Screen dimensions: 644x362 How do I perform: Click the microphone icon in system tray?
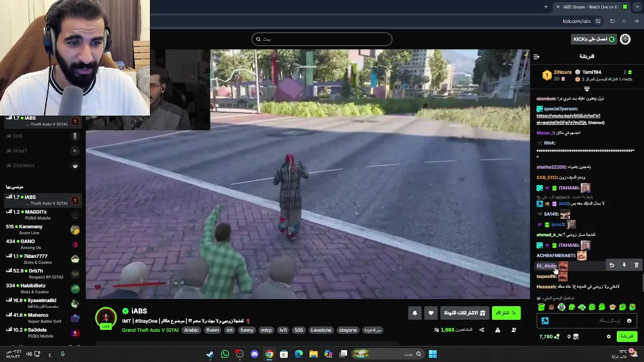pos(62,354)
